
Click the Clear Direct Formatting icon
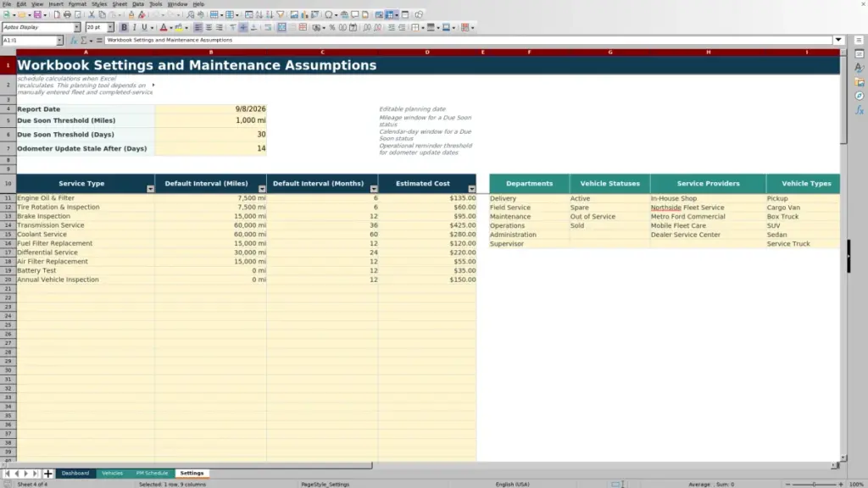pos(142,15)
